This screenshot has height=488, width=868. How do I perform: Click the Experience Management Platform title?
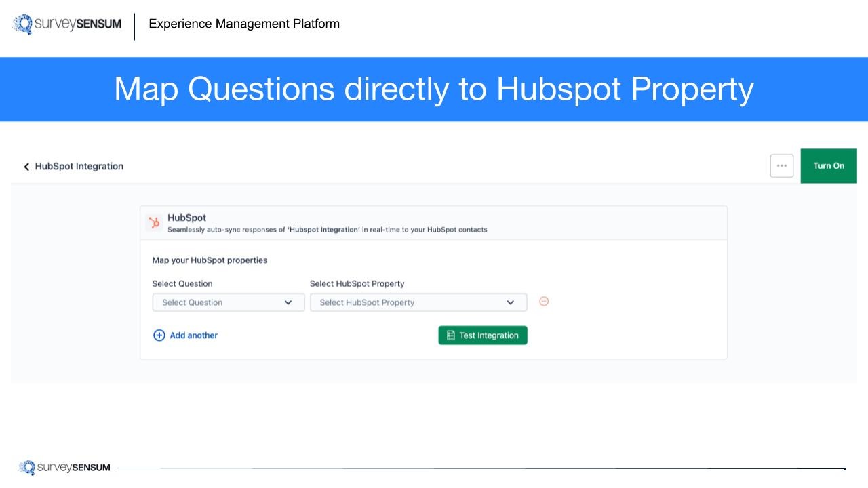[243, 24]
